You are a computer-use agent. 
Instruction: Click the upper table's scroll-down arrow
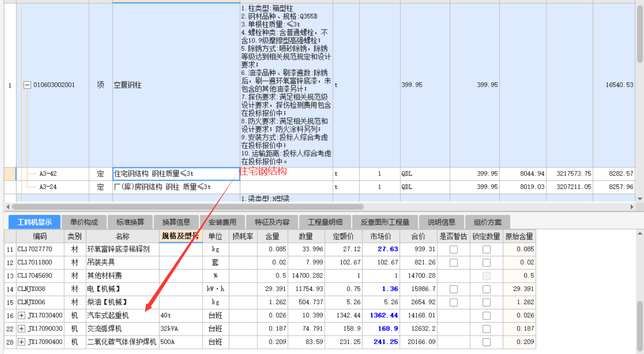[x=640, y=199]
